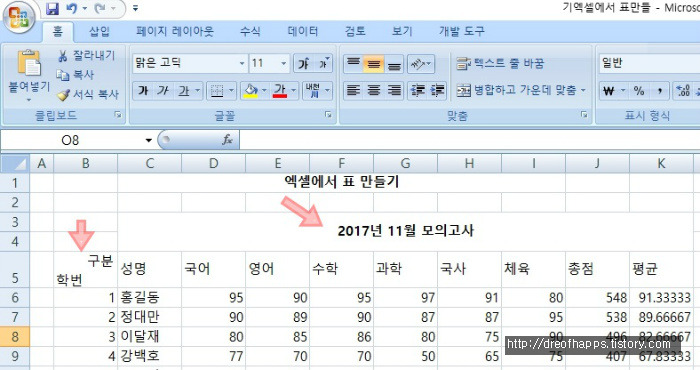Image resolution: width=700 pixels, height=370 pixels.
Task: Click the formula bar input
Action: pos(470,140)
